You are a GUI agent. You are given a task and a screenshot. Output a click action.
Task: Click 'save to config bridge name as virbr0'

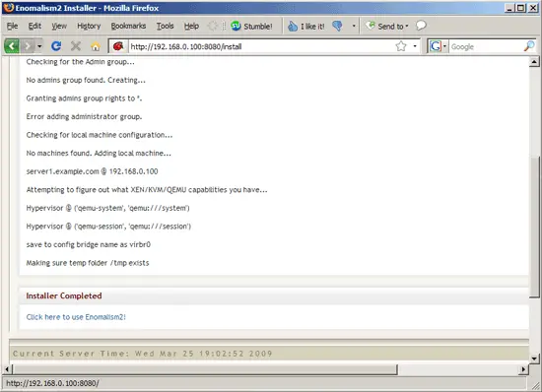pyautogui.click(x=89, y=244)
